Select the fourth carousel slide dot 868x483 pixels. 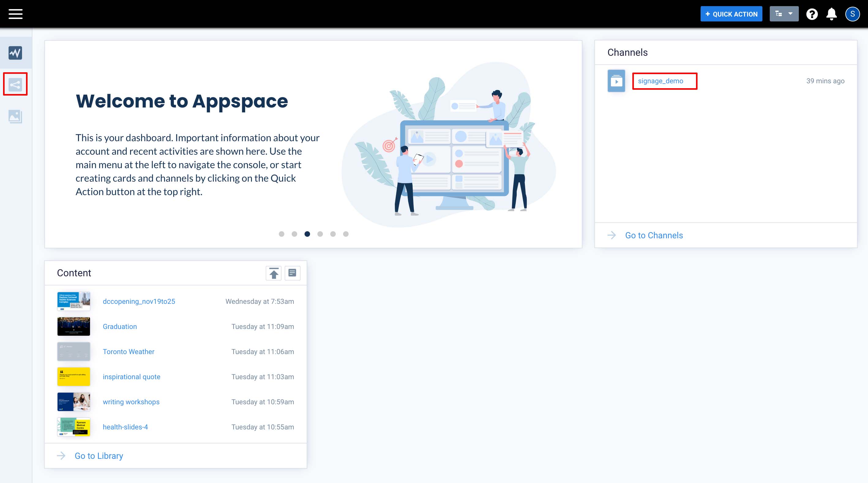320,234
